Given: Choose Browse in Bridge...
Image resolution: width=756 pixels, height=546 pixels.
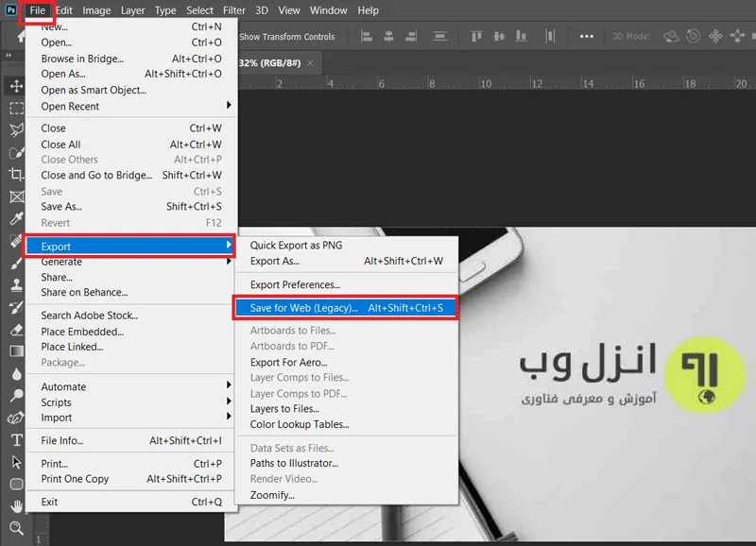Looking at the screenshot, I should click(129, 59).
